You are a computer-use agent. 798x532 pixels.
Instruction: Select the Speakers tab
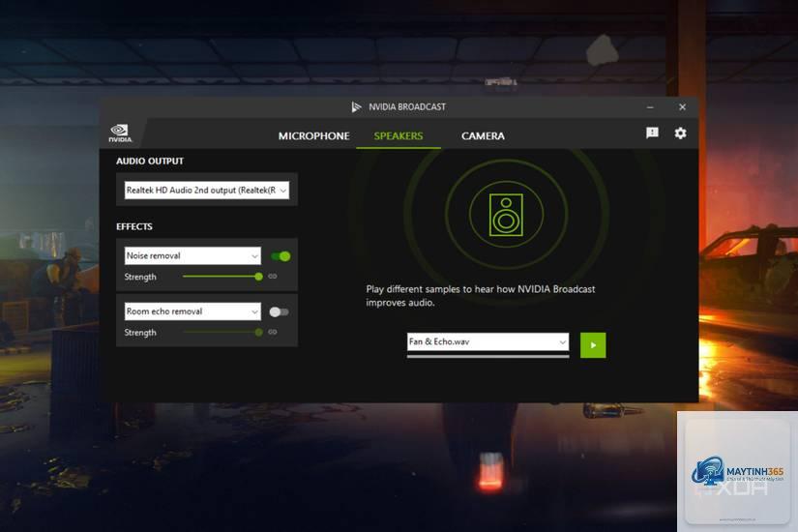click(399, 136)
